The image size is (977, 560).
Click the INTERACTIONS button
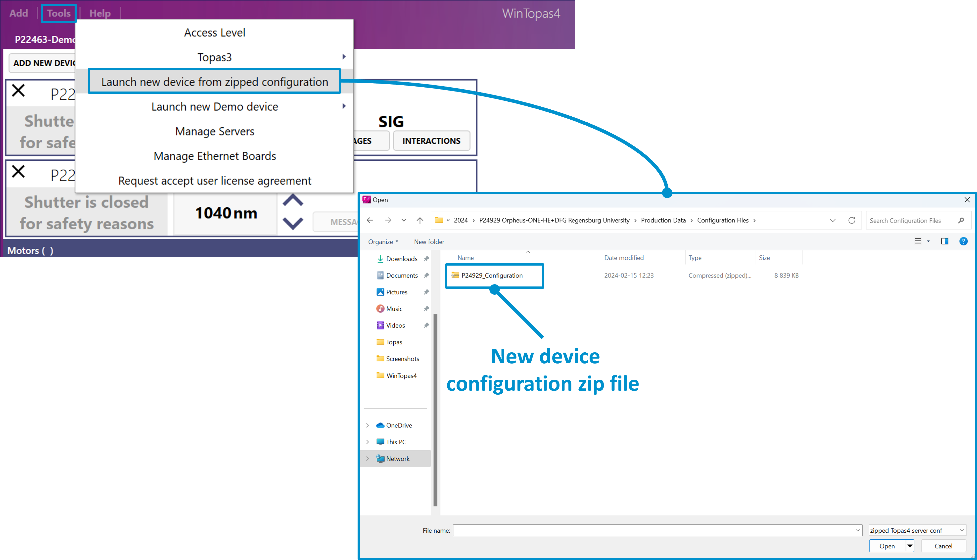tap(431, 141)
